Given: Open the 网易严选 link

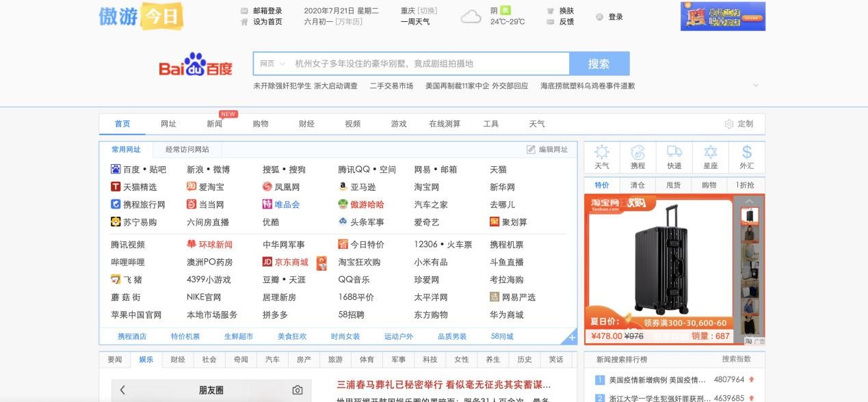Looking at the screenshot, I should 518,297.
